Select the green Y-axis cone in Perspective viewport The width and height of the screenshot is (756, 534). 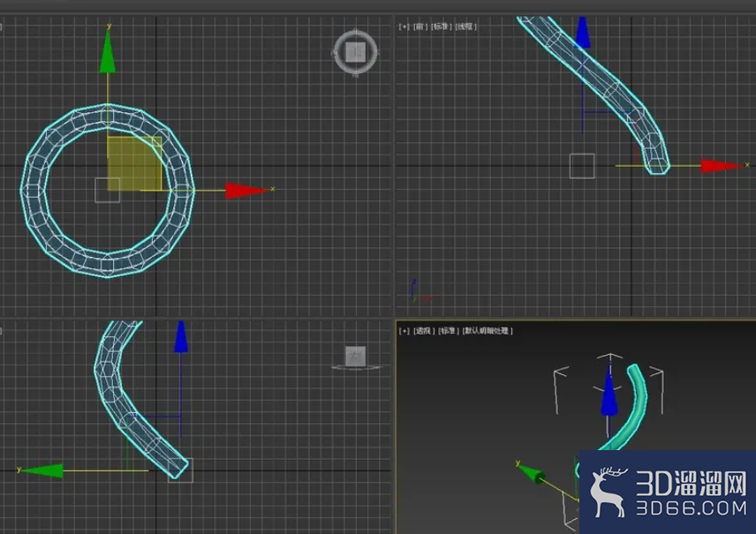533,474
